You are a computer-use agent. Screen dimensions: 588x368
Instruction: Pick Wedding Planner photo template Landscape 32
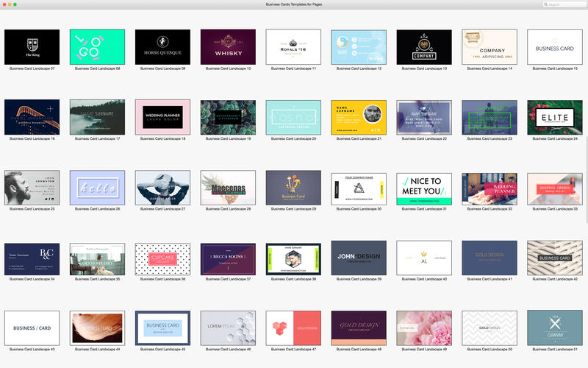click(x=490, y=188)
